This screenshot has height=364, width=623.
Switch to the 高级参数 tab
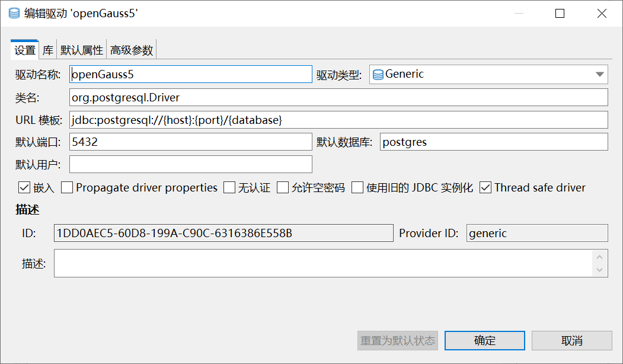(x=132, y=50)
